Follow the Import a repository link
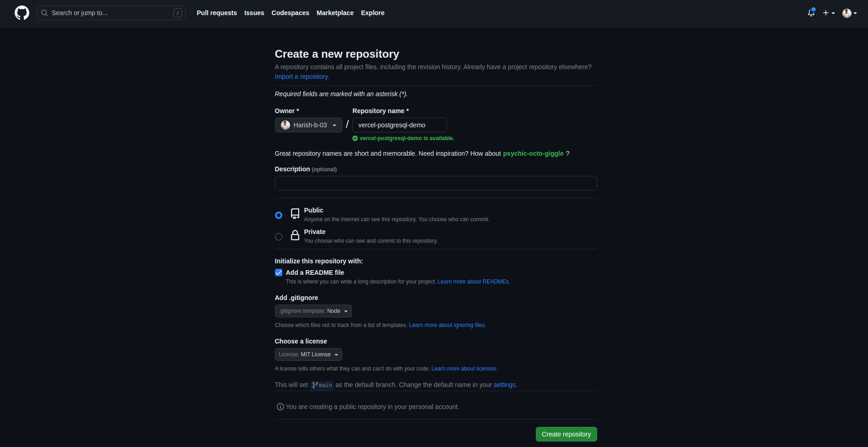This screenshot has height=447, width=868. click(x=302, y=76)
